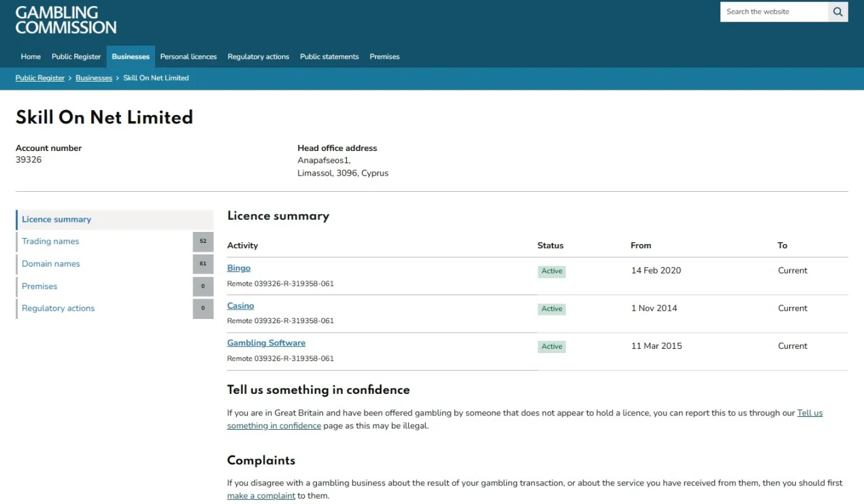
Task: Click Remote licence number under Gambling Software
Action: 280,358
